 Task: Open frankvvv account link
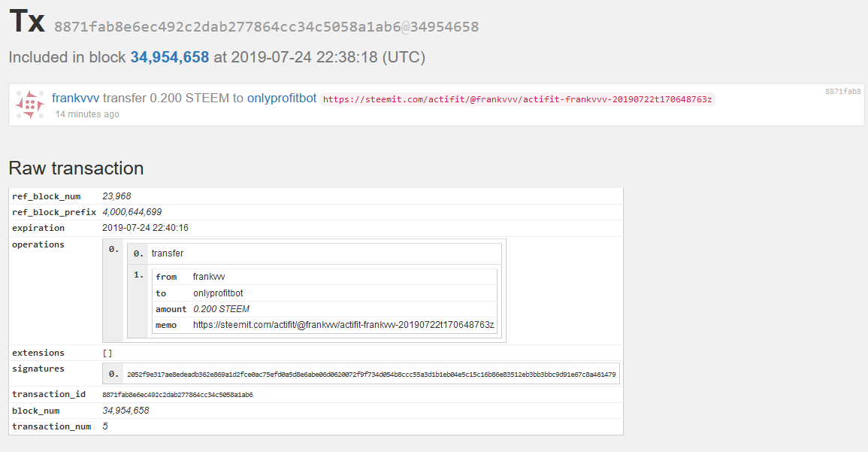pyautogui.click(x=75, y=99)
